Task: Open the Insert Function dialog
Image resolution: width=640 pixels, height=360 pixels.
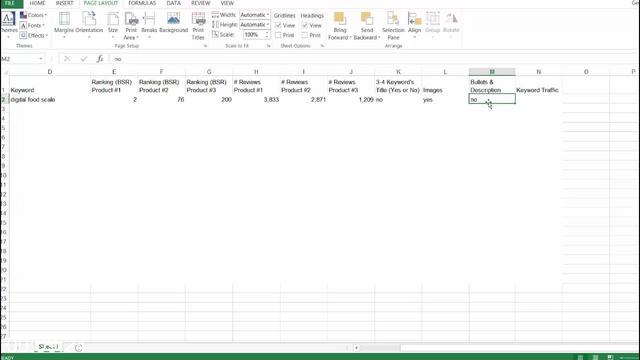Action: [x=100, y=59]
